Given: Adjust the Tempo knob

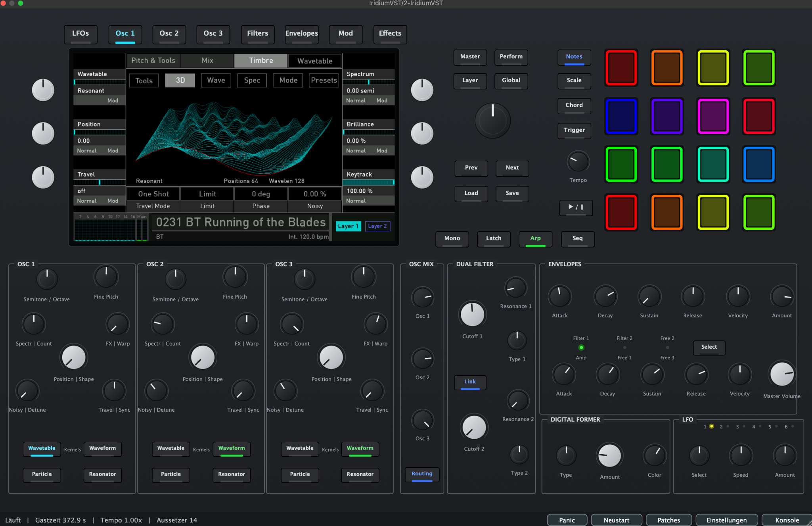Looking at the screenshot, I should click(578, 162).
